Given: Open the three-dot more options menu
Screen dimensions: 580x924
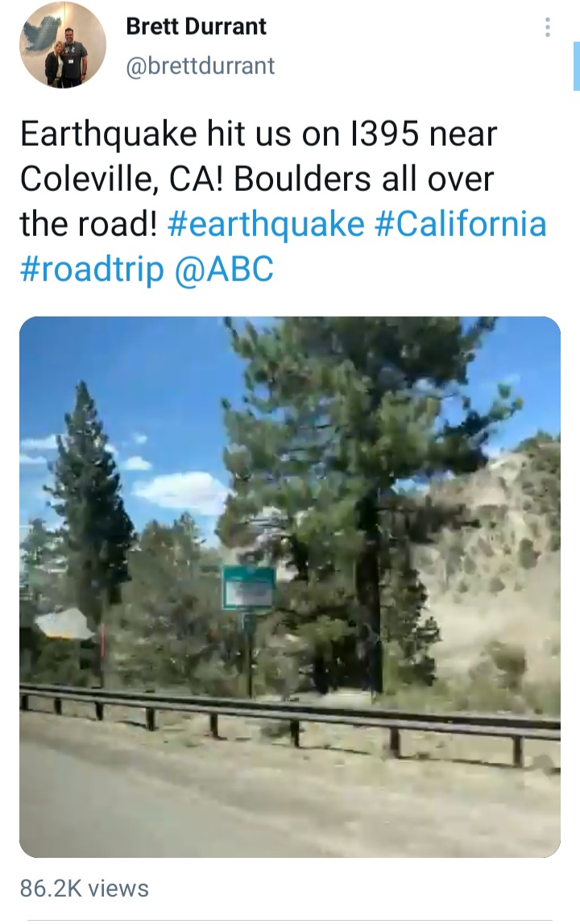Looking at the screenshot, I should pyautogui.click(x=548, y=27).
